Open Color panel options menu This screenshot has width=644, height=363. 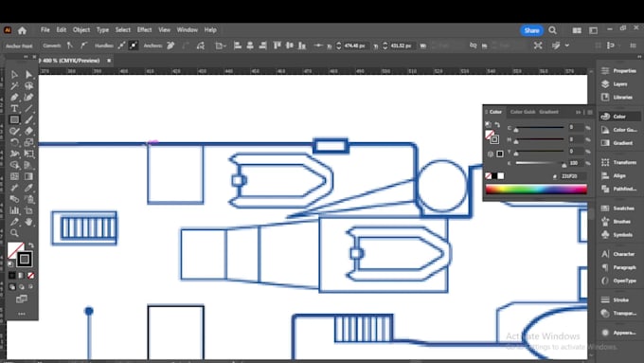[590, 112]
